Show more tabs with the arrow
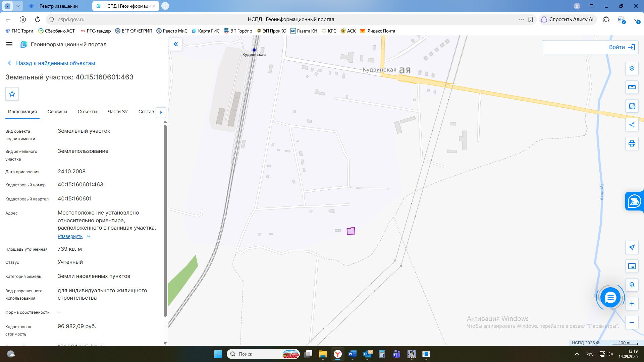 click(x=161, y=112)
